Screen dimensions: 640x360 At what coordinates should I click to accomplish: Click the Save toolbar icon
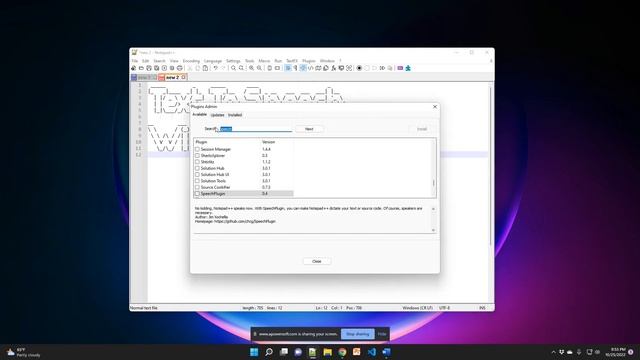149,68
